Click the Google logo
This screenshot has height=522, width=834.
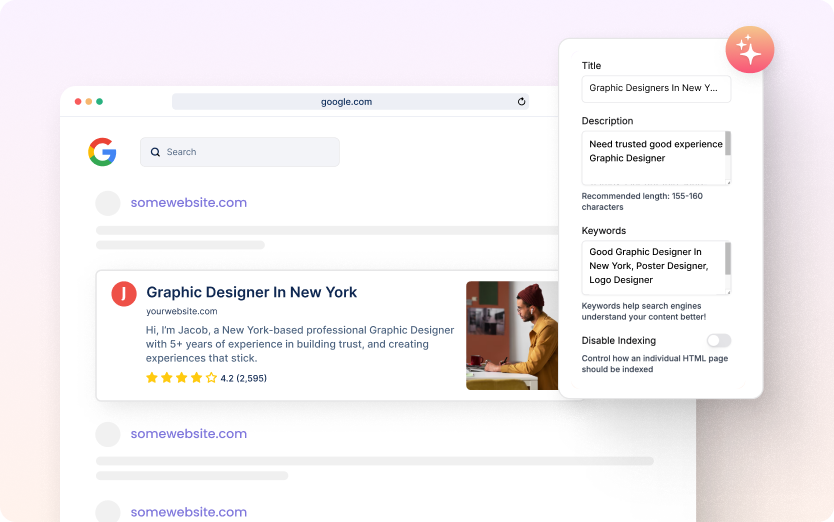102,152
